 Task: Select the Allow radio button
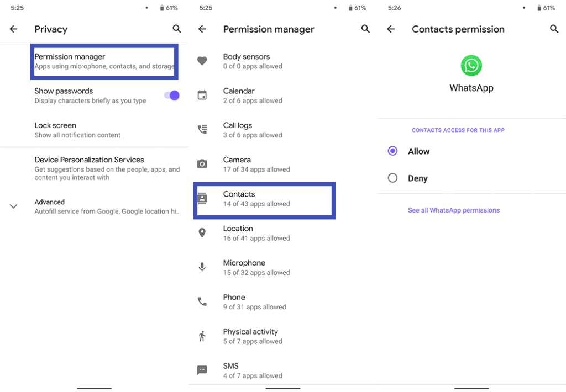click(x=392, y=151)
